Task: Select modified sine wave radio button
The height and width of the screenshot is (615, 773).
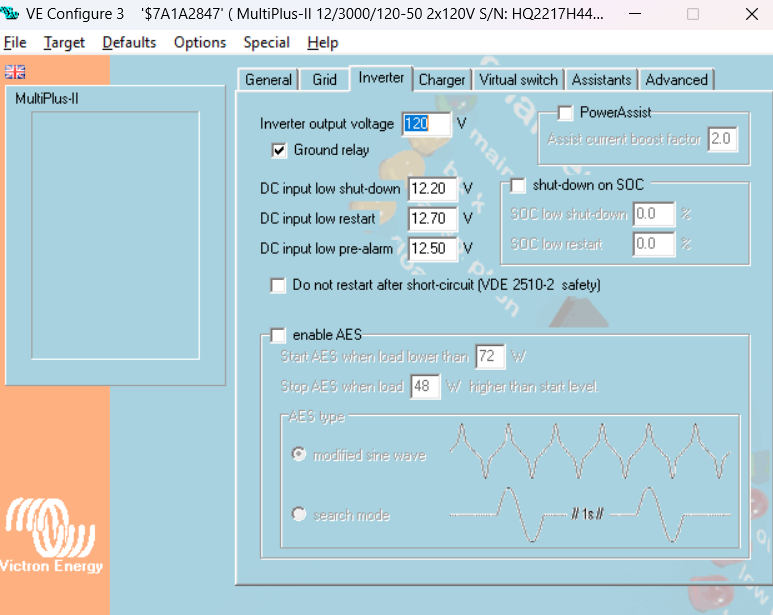Action: (x=299, y=454)
